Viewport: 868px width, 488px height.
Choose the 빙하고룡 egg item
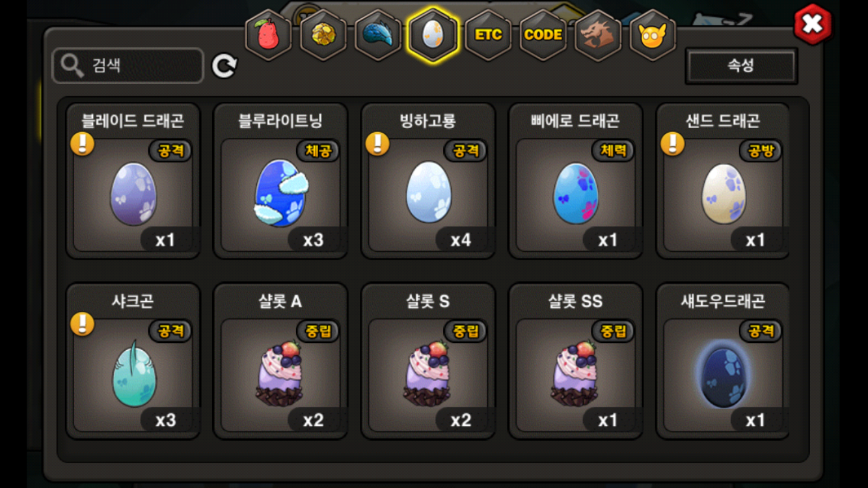428,181
